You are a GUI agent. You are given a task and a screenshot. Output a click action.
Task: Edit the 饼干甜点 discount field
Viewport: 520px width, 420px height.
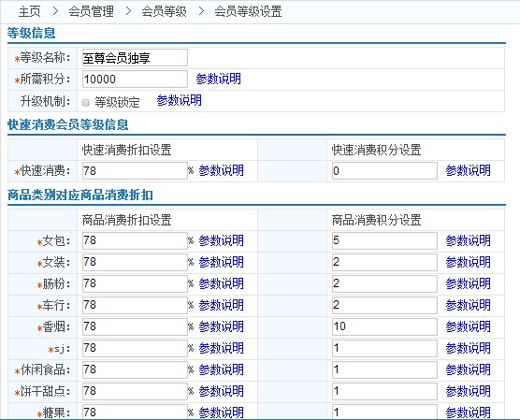tap(135, 391)
